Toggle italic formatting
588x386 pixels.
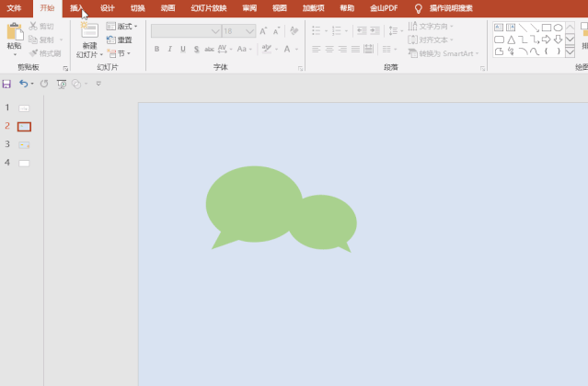click(x=170, y=49)
